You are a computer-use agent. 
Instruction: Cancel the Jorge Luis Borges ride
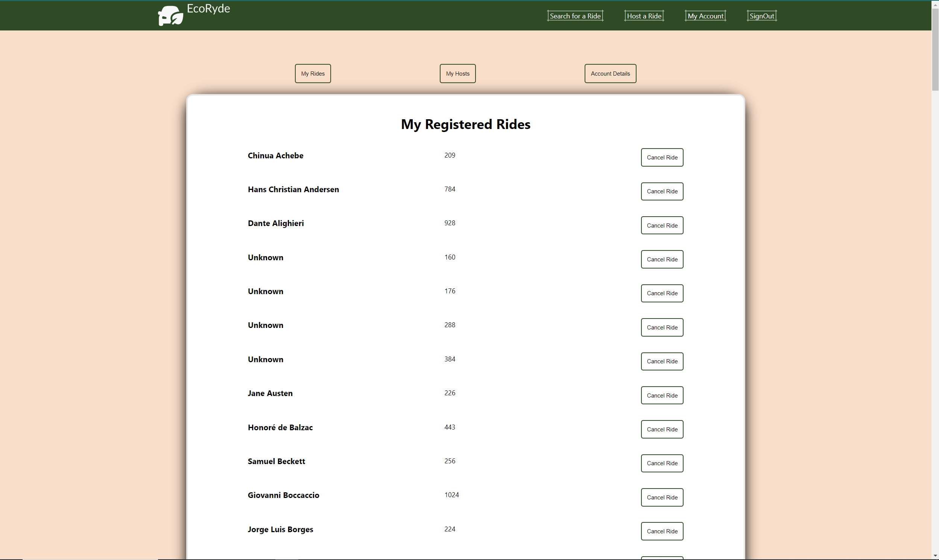coord(662,531)
